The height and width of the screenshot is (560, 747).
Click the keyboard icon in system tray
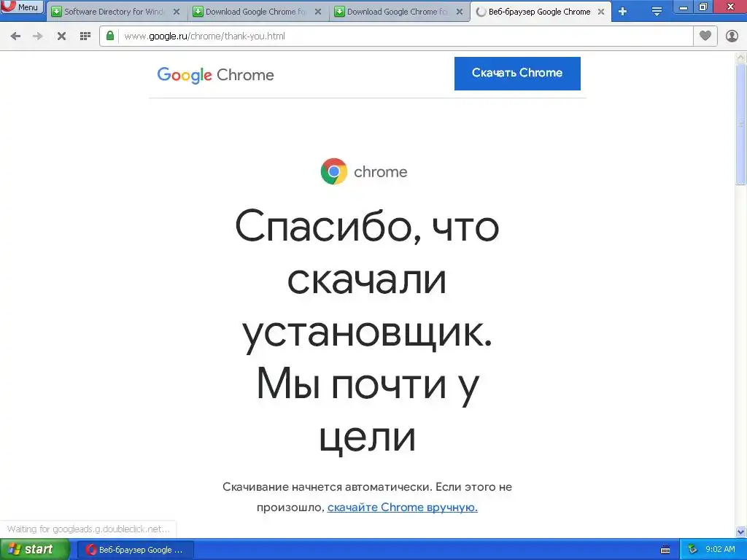665,550
